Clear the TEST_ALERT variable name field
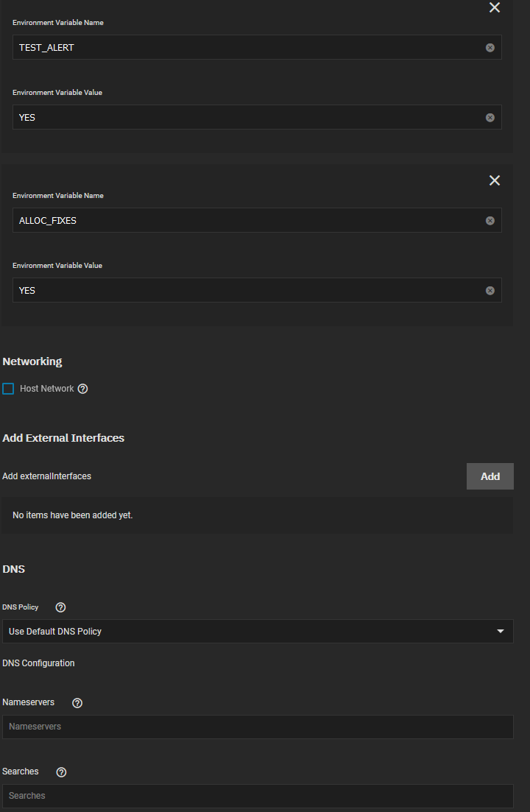The image size is (530, 812). pyautogui.click(x=490, y=48)
